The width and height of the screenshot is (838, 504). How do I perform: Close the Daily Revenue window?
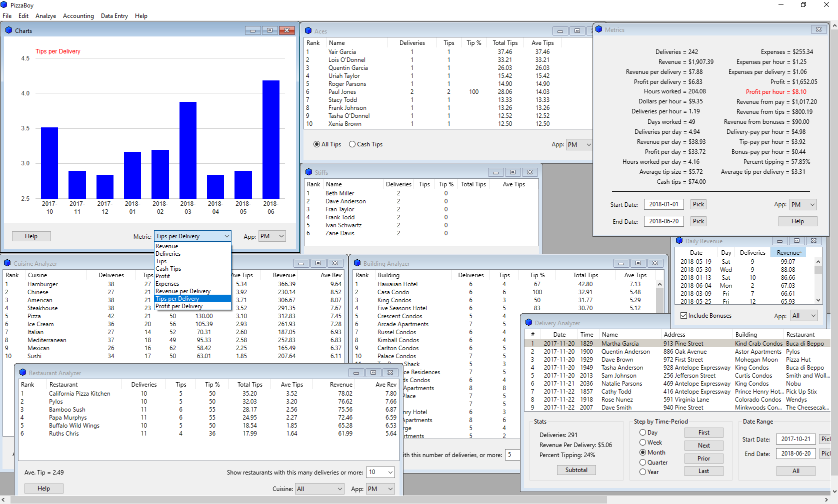[813, 241]
